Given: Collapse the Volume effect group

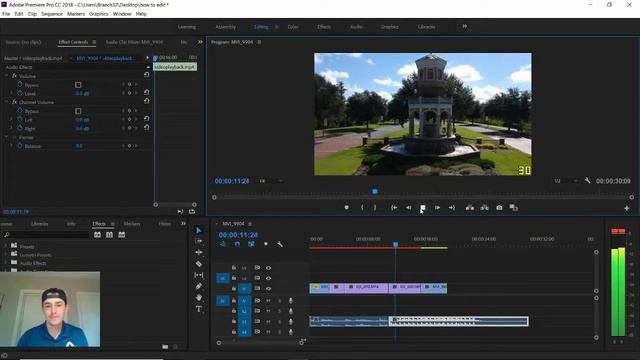Looking at the screenshot, I should (x=6, y=76).
